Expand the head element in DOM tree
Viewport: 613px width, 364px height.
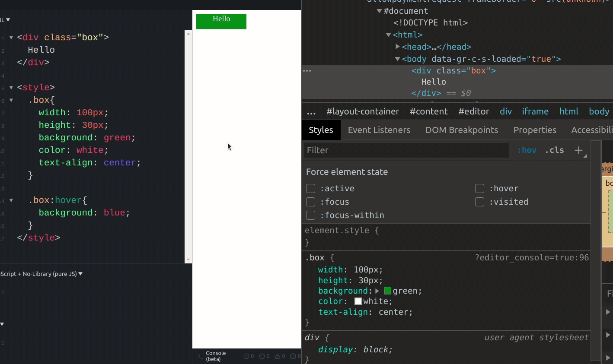pyautogui.click(x=398, y=47)
